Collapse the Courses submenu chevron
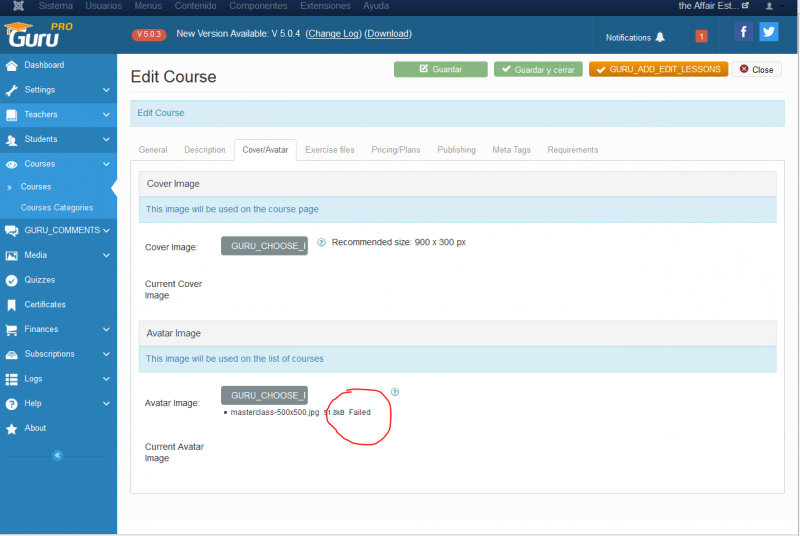Screen dimensions: 800x536 pyautogui.click(x=106, y=164)
